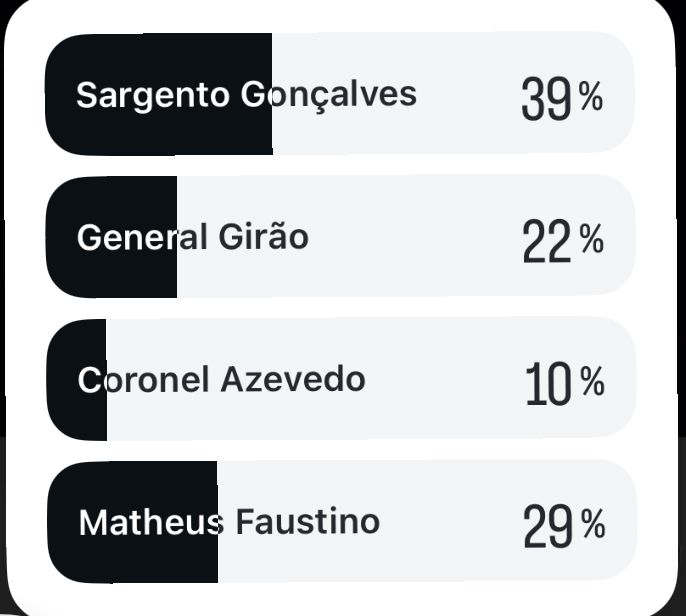Click the percent sign beside 29
The image size is (686, 616).
click(593, 525)
